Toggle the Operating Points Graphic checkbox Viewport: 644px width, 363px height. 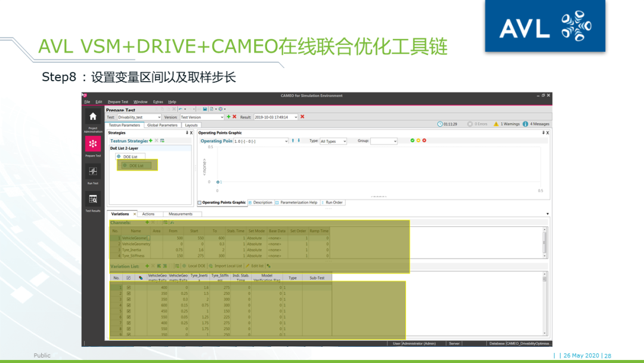point(199,202)
